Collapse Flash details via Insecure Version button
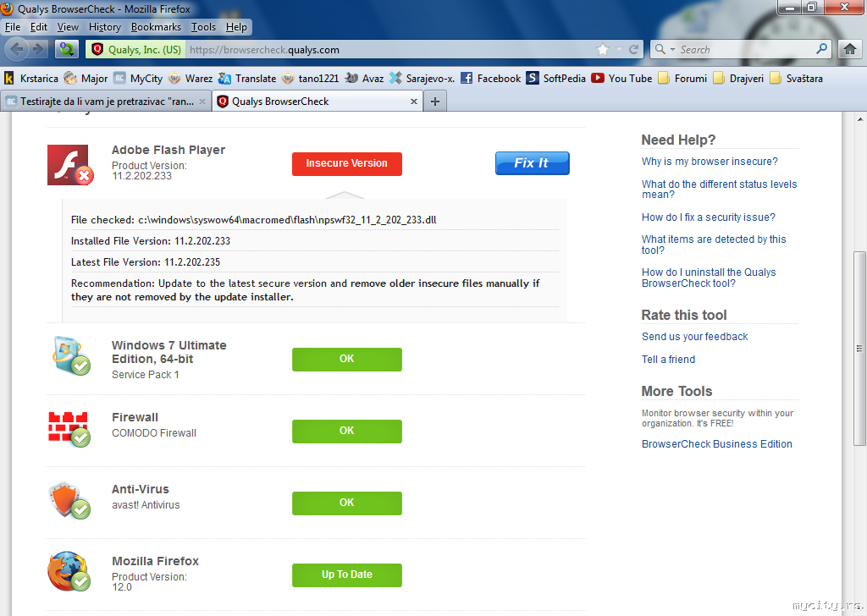This screenshot has width=867, height=616. pos(346,163)
